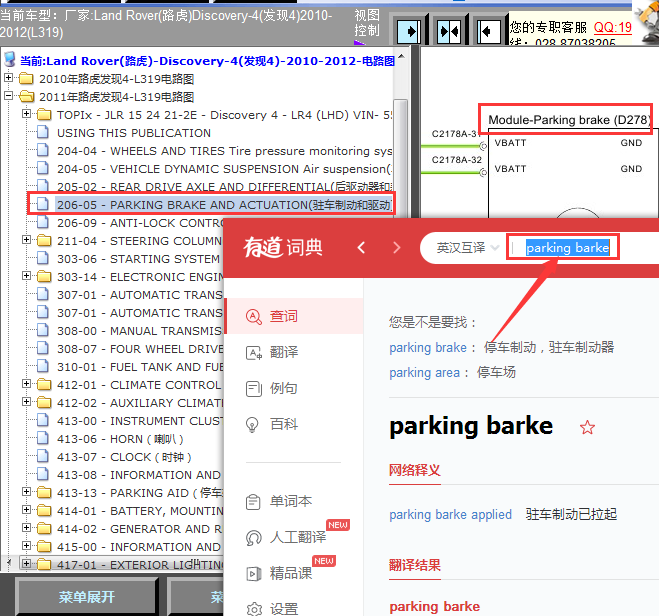Click the folder icon of 2010年路虎发现4-L319电路图
This screenshot has height=616, width=659.
[x=26, y=79]
